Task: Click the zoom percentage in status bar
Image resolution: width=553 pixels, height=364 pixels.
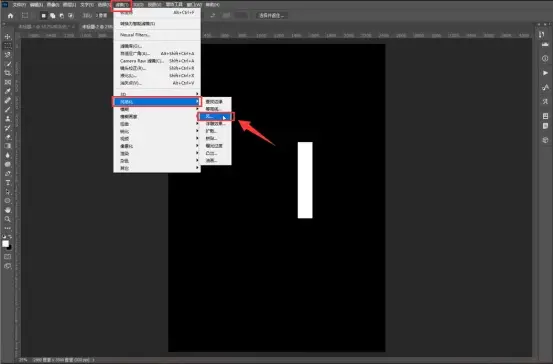Action: pos(23,360)
